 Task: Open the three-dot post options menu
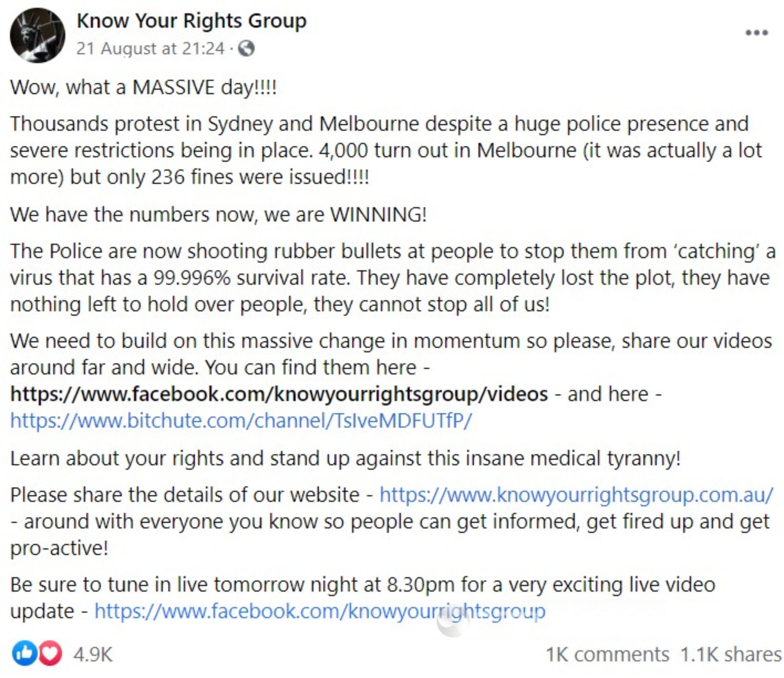(757, 32)
